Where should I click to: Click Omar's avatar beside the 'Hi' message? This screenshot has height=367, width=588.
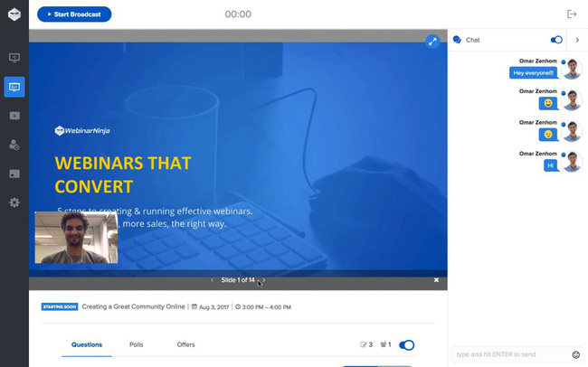(573, 162)
